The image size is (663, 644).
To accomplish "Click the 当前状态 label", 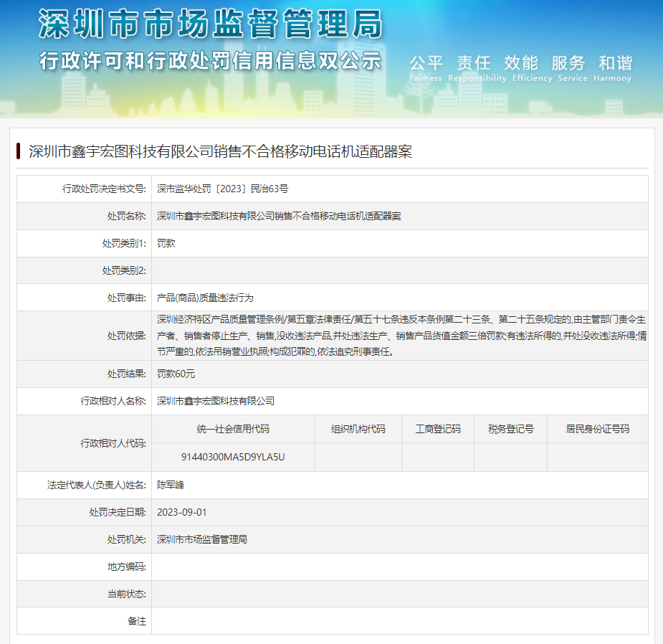I will [x=126, y=594].
